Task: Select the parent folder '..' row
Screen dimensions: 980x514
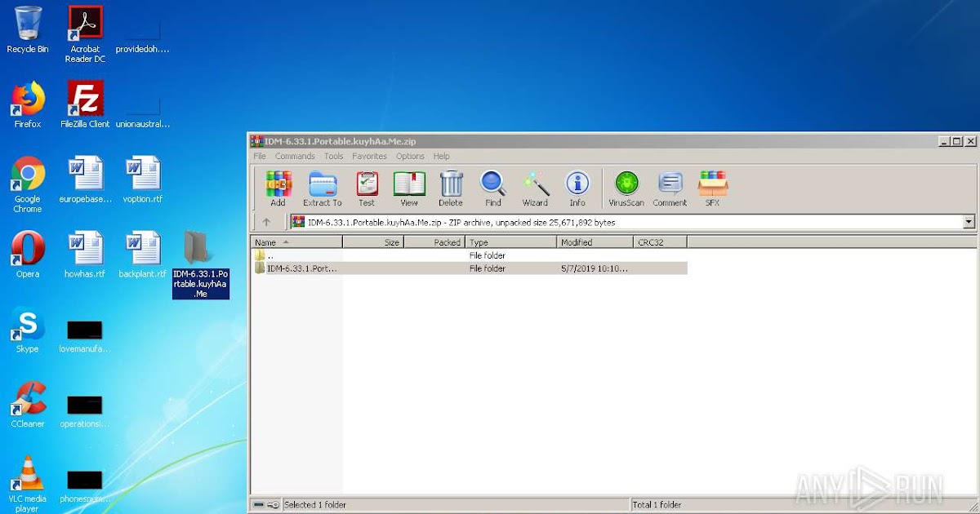Action: tap(470, 255)
